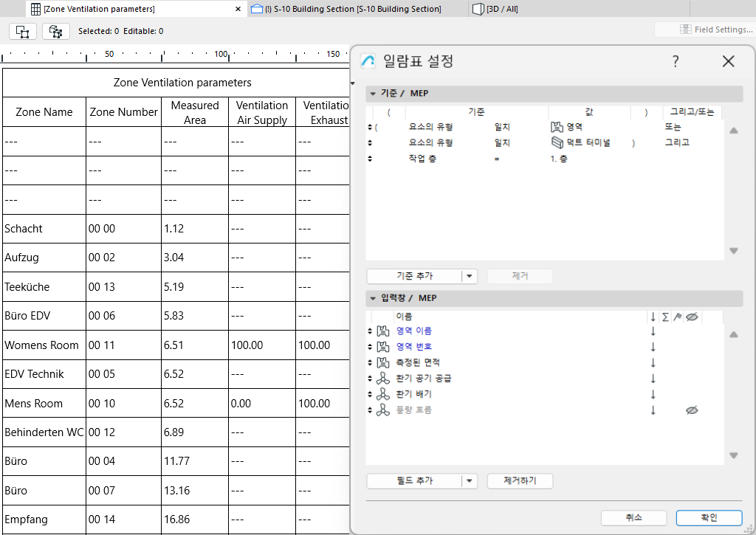Viewport: 756px width, 535px height.
Task: Select the Zone icon beside 영역 value
Action: tap(556, 127)
